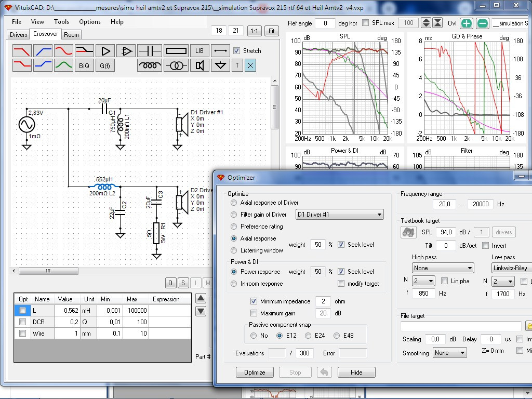532x399 pixels.
Task: Click the loudspeaker driver component icon
Action: (x=199, y=65)
